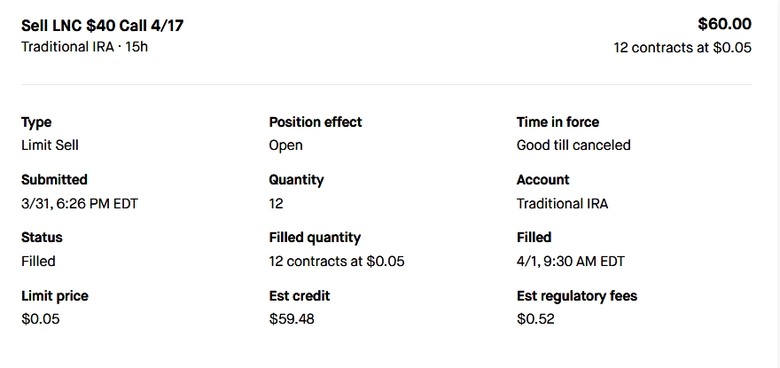
Task: Click the Limit price value $0.05
Action: pyautogui.click(x=40, y=319)
